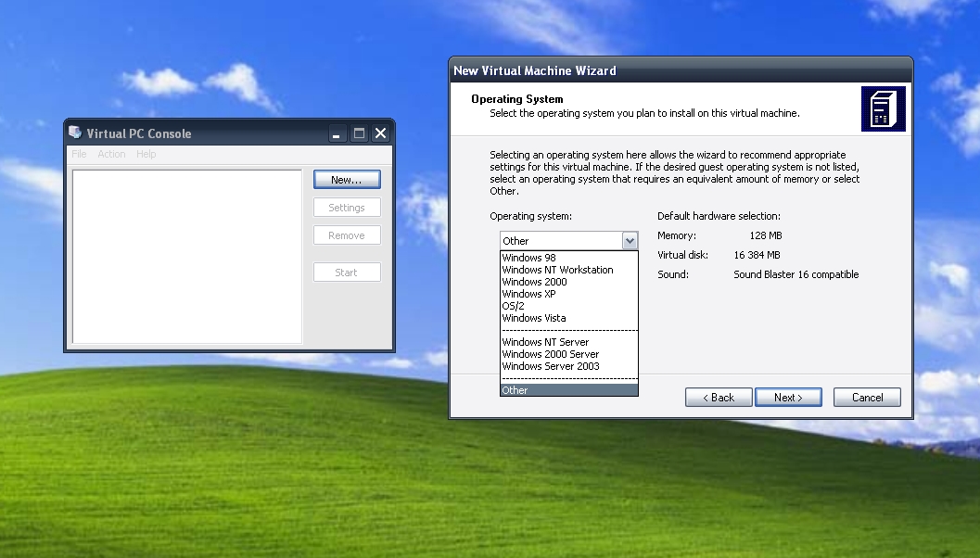980x558 pixels.
Task: Click the Remove button in Console
Action: pyautogui.click(x=347, y=235)
